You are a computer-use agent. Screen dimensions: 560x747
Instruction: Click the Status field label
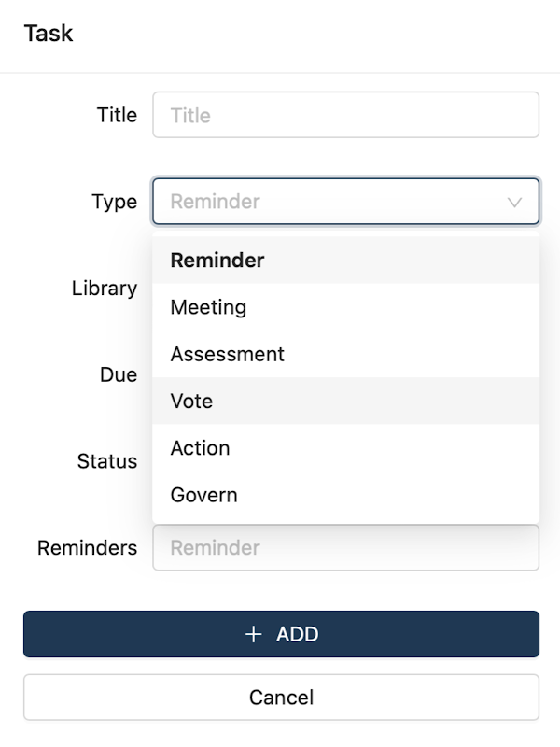(x=107, y=461)
